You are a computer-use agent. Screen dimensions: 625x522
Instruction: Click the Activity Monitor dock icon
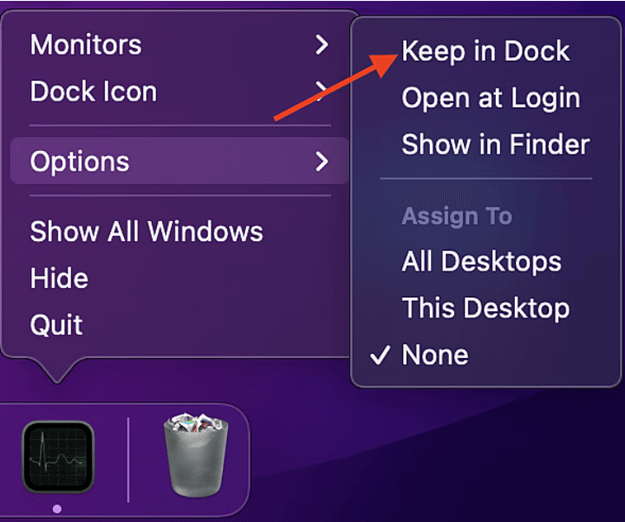click(x=58, y=455)
